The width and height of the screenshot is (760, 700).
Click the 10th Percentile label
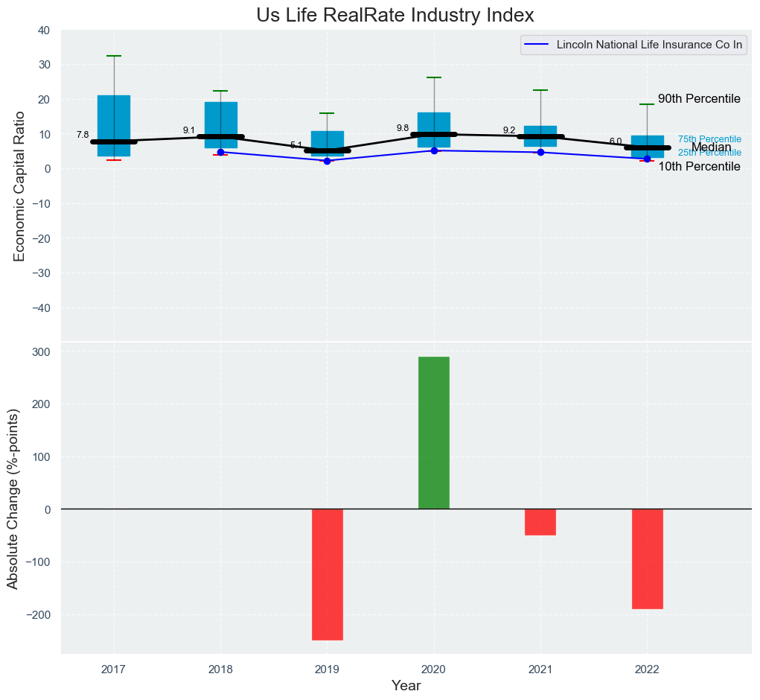pos(698,167)
